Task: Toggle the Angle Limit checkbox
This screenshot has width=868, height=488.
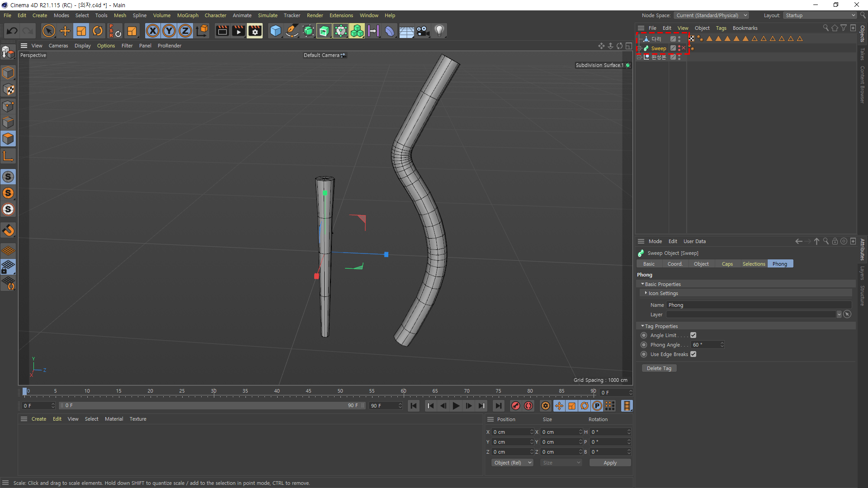Action: click(x=693, y=335)
